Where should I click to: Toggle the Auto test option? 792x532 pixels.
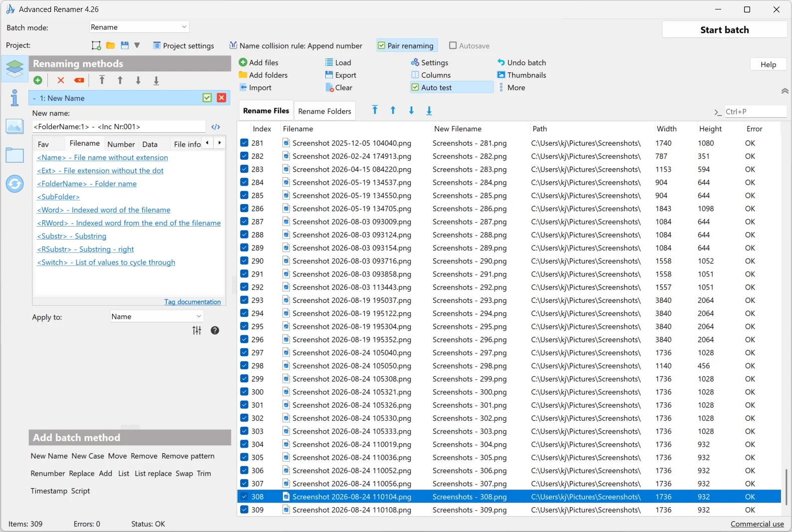(x=452, y=87)
